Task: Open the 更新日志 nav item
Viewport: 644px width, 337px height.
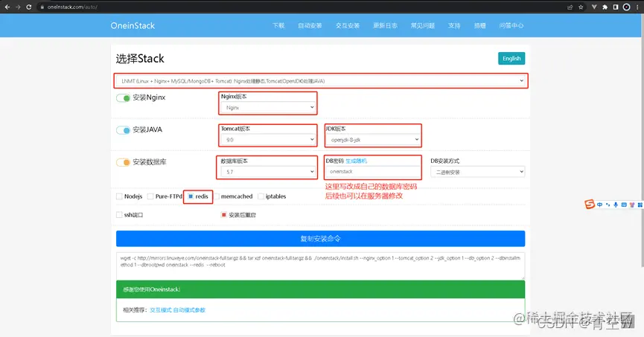Action: [385, 25]
